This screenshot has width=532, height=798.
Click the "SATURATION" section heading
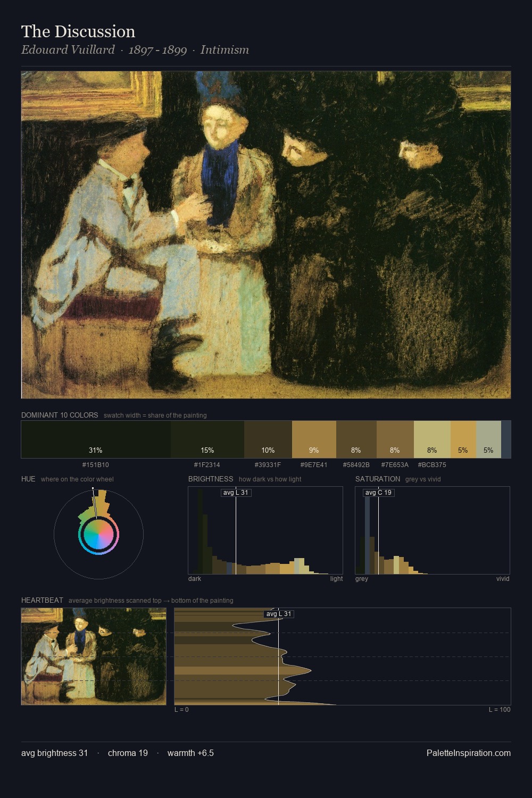coord(378,479)
